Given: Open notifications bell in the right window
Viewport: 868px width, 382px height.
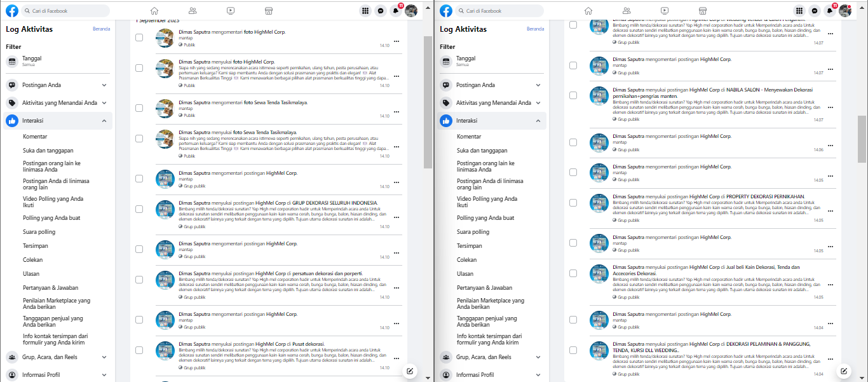Looking at the screenshot, I should (x=829, y=11).
